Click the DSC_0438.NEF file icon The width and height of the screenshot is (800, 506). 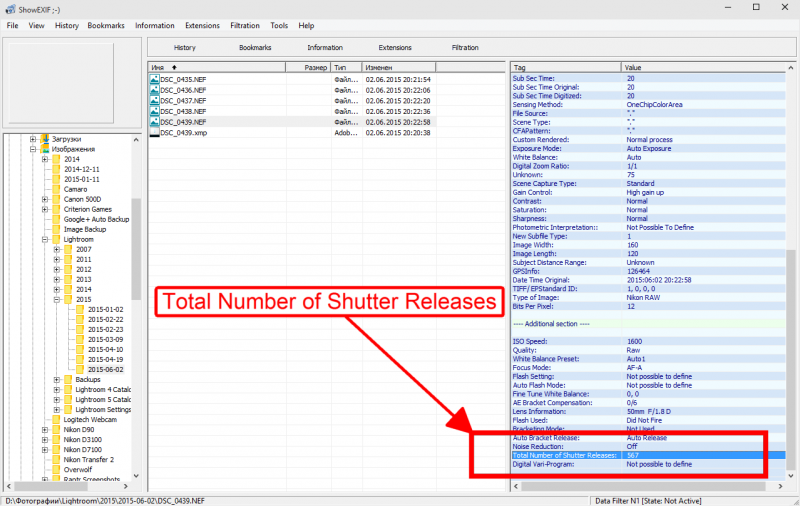(154, 112)
